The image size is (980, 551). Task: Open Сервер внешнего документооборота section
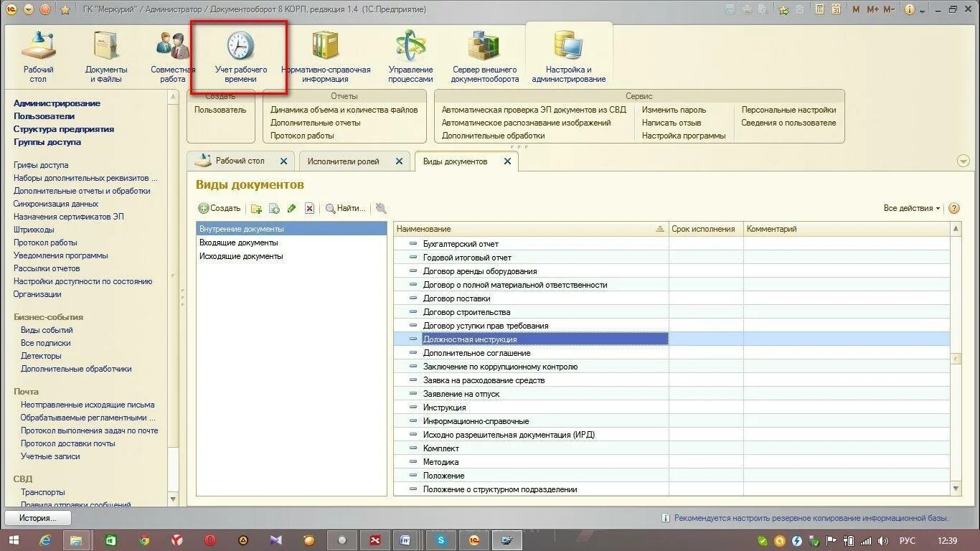(x=485, y=57)
